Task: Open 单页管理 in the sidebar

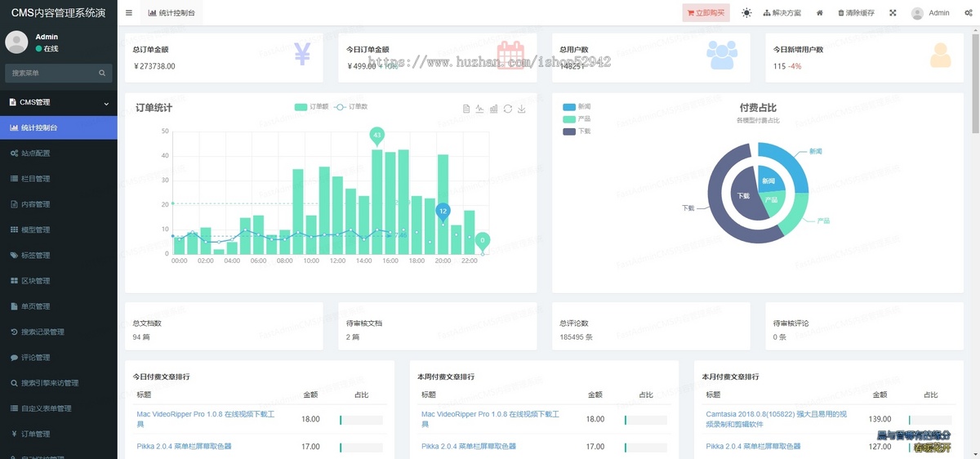Action: tap(59, 306)
